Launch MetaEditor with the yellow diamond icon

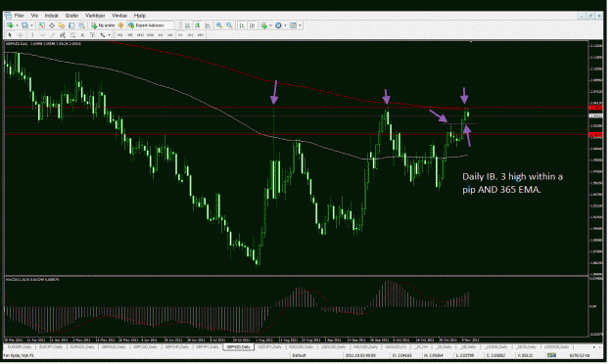[121, 25]
